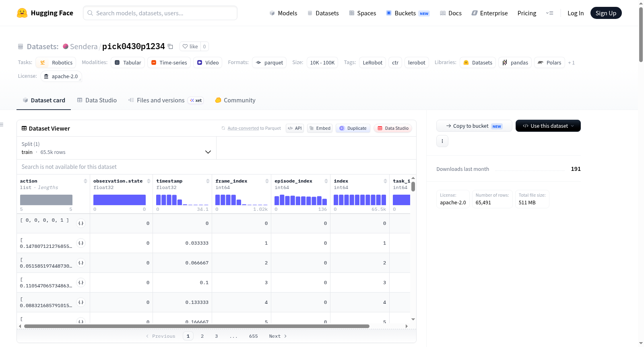This screenshot has height=347, width=644.
Task: Open the more navigation menu icon
Action: [549, 13]
